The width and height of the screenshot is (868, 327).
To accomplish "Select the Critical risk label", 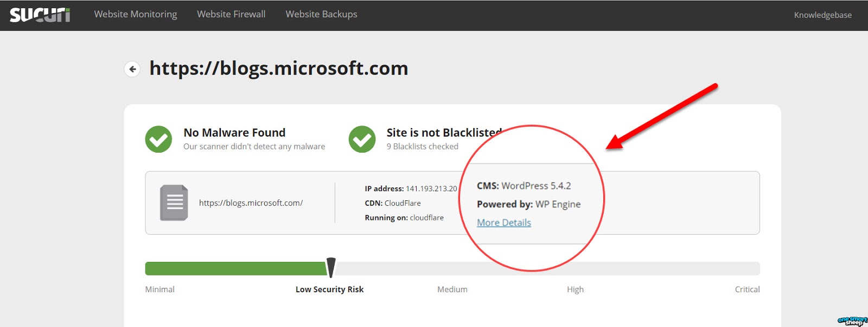I will (747, 290).
